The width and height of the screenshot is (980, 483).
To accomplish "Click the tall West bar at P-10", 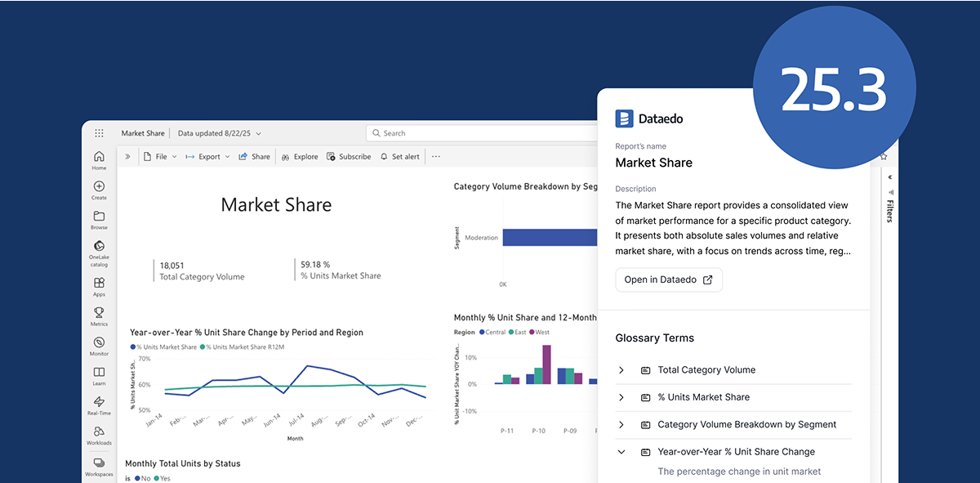I will (546, 364).
